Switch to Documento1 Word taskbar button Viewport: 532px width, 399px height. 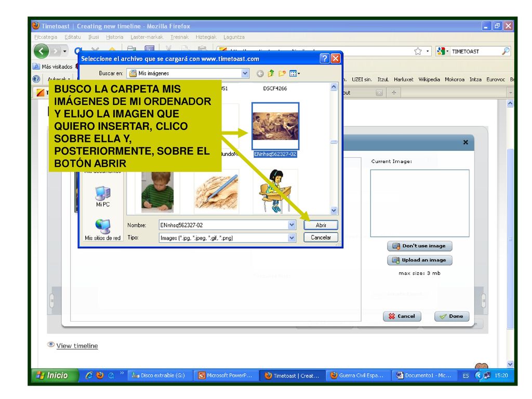tap(424, 376)
